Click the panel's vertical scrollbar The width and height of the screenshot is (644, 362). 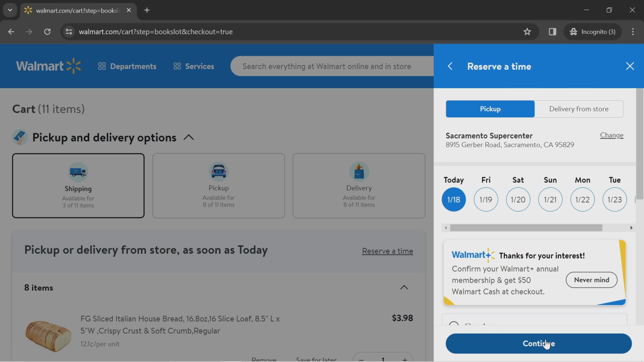pos(640,144)
